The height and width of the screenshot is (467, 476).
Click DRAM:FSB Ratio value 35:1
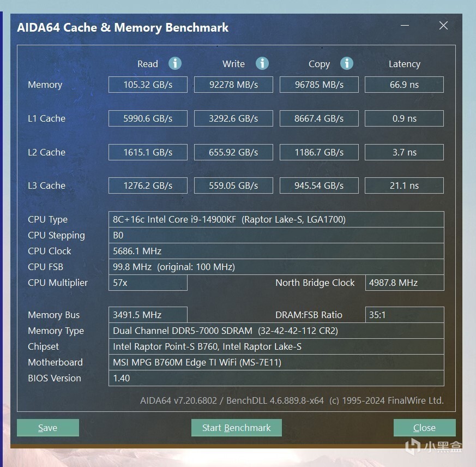[x=405, y=315]
